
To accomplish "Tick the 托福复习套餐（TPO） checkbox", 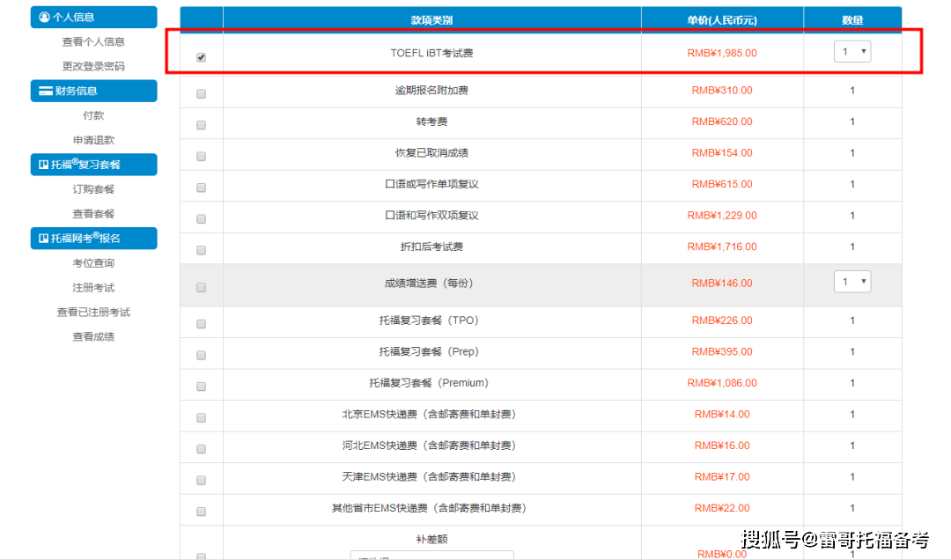I will (x=201, y=324).
